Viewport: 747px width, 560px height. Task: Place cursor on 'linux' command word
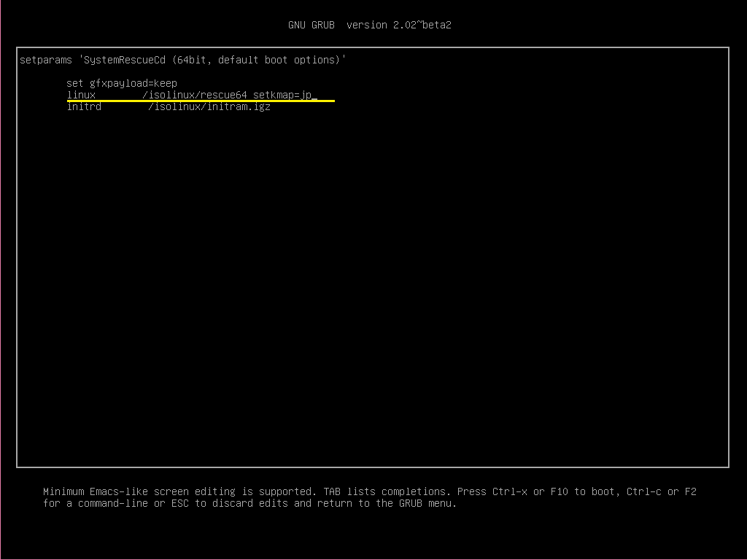81,95
